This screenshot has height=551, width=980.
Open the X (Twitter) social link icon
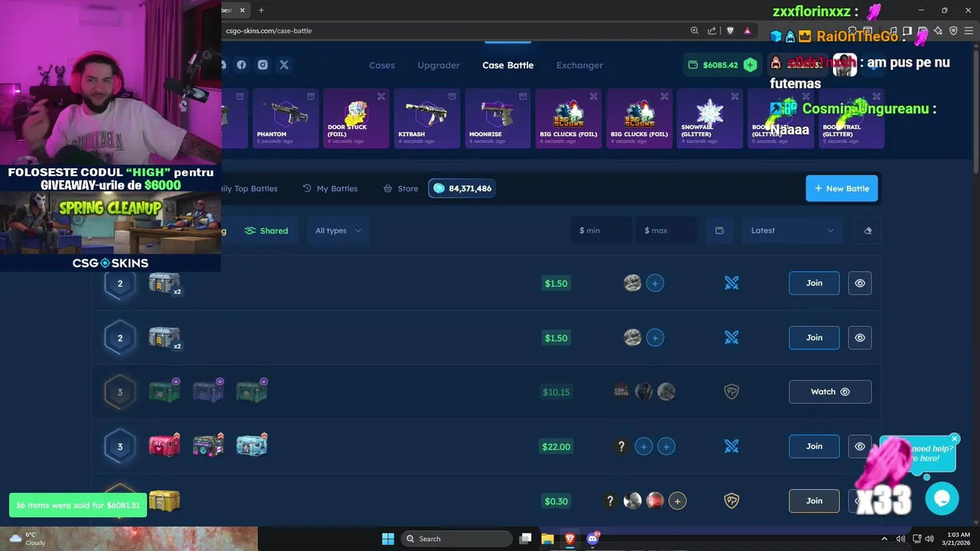[x=284, y=65]
